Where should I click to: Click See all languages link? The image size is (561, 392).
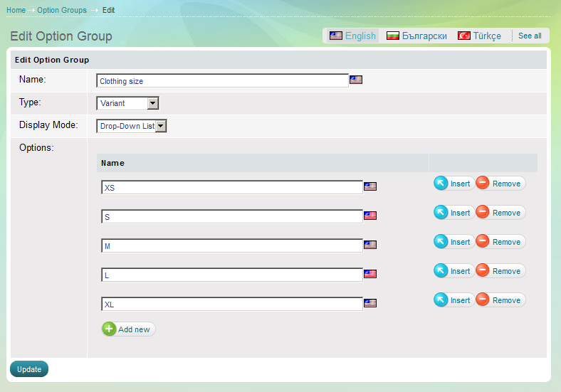tap(530, 36)
